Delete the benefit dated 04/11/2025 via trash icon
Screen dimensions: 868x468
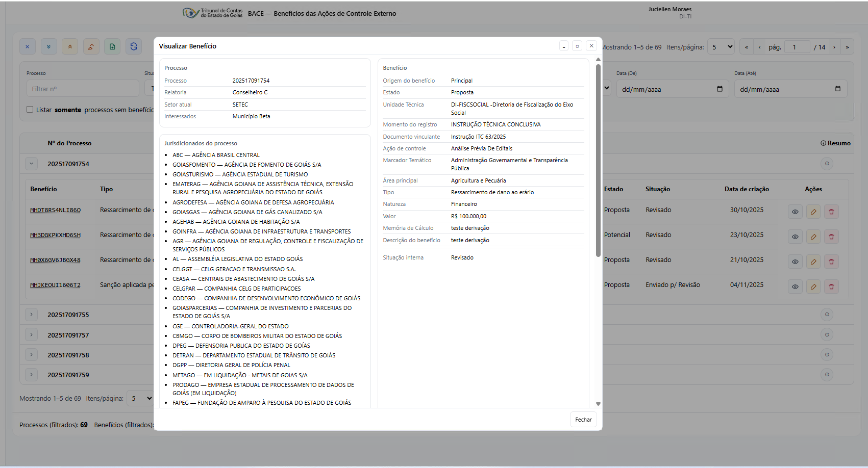click(x=831, y=287)
